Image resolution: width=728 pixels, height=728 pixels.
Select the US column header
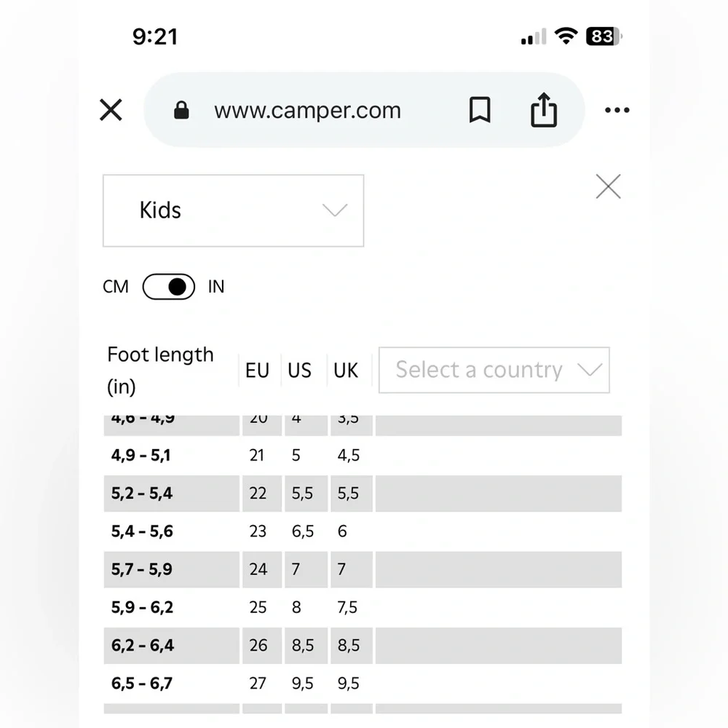tap(299, 371)
